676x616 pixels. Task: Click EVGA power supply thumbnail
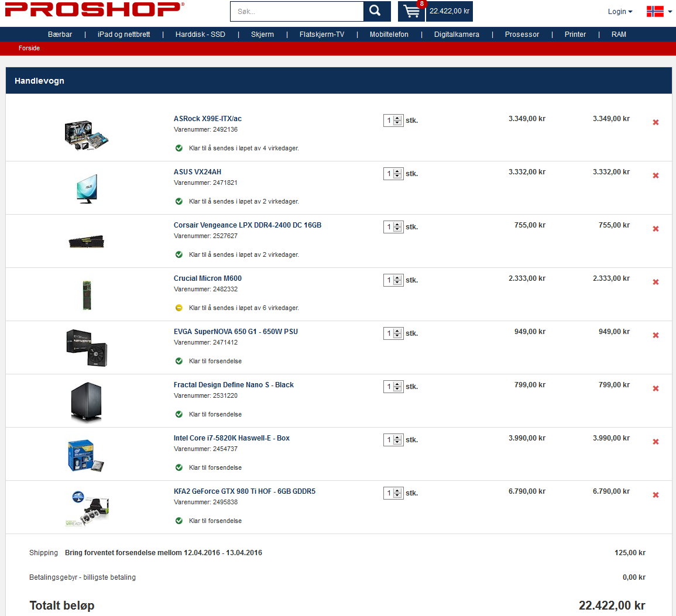point(87,348)
